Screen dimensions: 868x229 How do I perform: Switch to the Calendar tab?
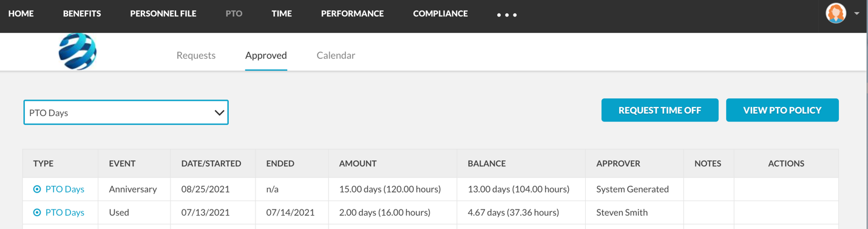[x=336, y=55]
